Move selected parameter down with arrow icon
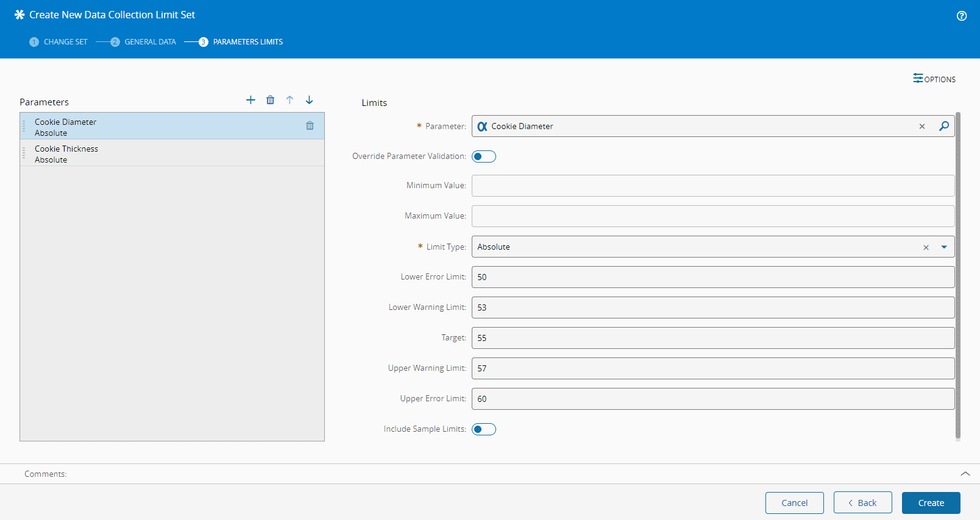The height and width of the screenshot is (520, 980). (309, 100)
